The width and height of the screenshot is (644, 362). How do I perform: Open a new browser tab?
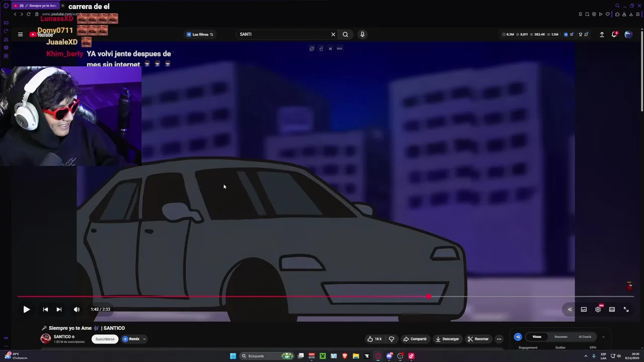62,6
